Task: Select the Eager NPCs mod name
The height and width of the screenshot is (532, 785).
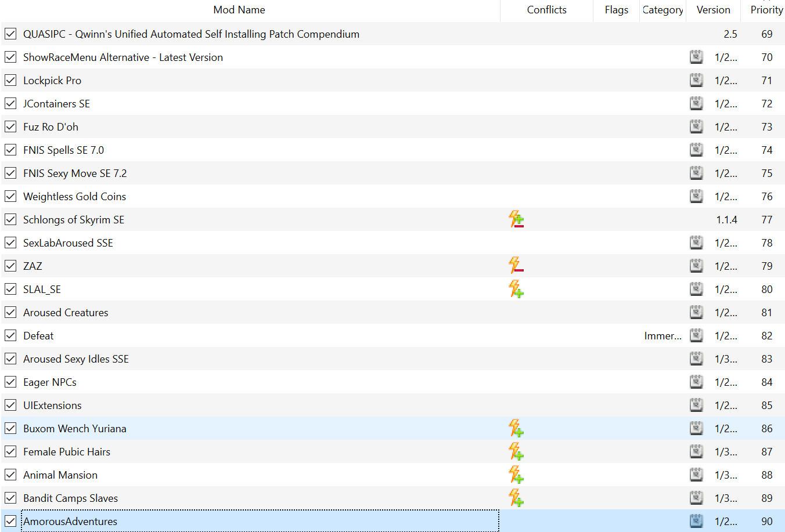Action: [50, 382]
